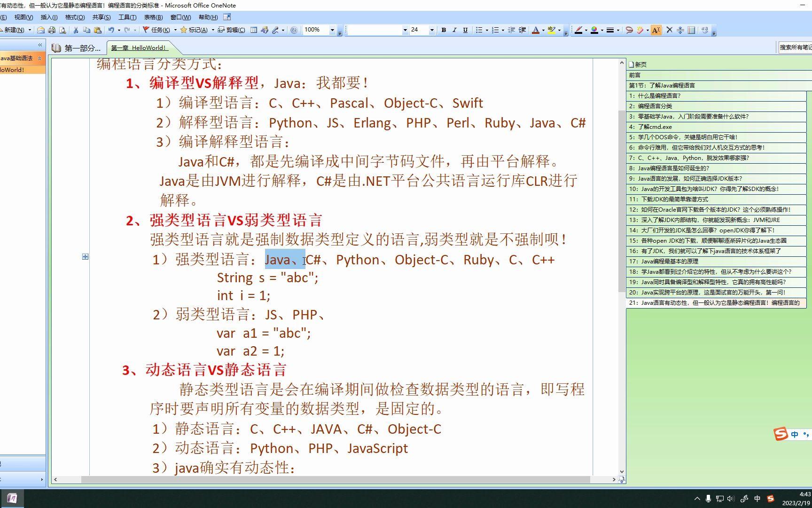Select the Lasso selection tool

click(629, 30)
